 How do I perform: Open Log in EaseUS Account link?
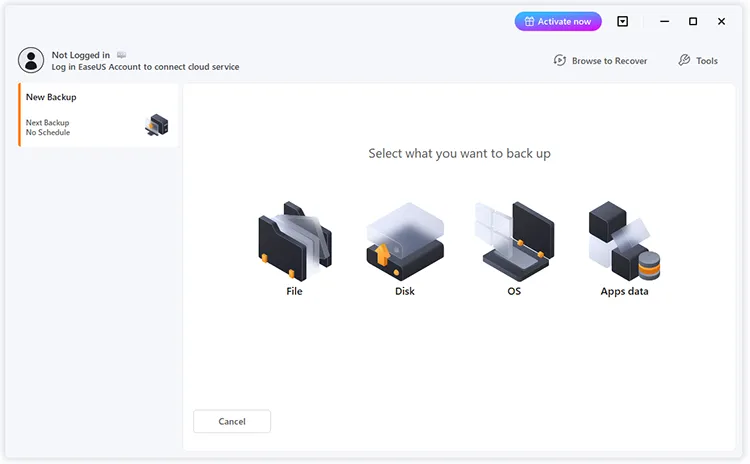145,67
